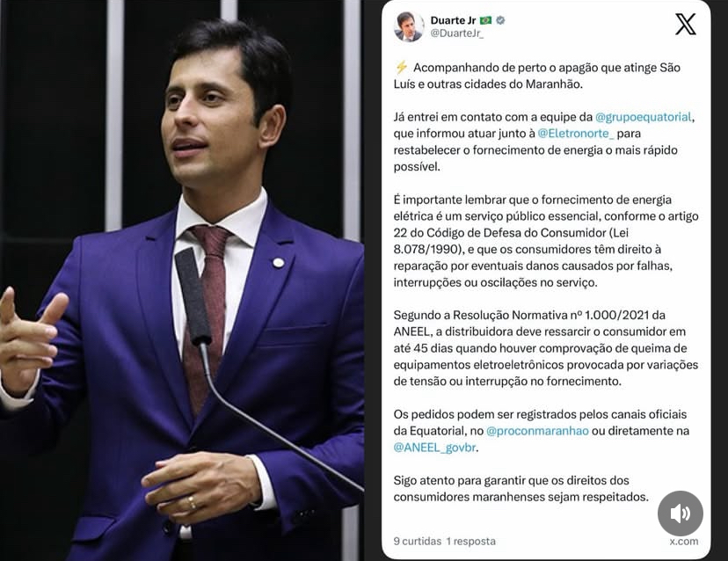Image resolution: width=728 pixels, height=561 pixels.
Task: Open the @ANEEL_govbr mention link
Action: click(434, 448)
